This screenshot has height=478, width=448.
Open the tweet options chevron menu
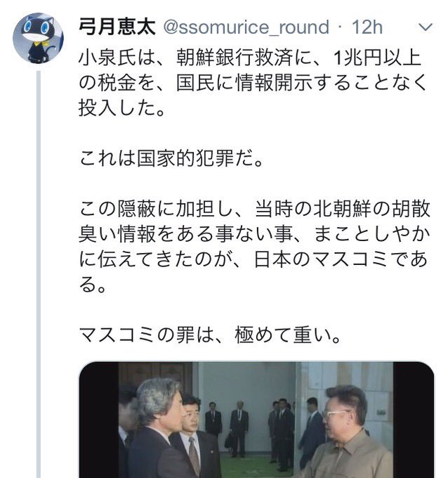pyautogui.click(x=426, y=27)
